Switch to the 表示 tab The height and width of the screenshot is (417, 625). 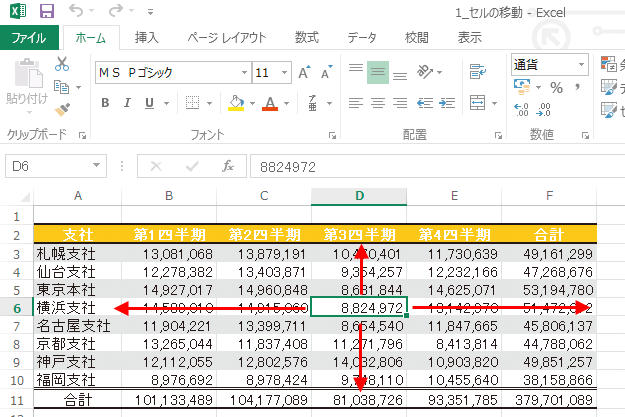tap(470, 37)
